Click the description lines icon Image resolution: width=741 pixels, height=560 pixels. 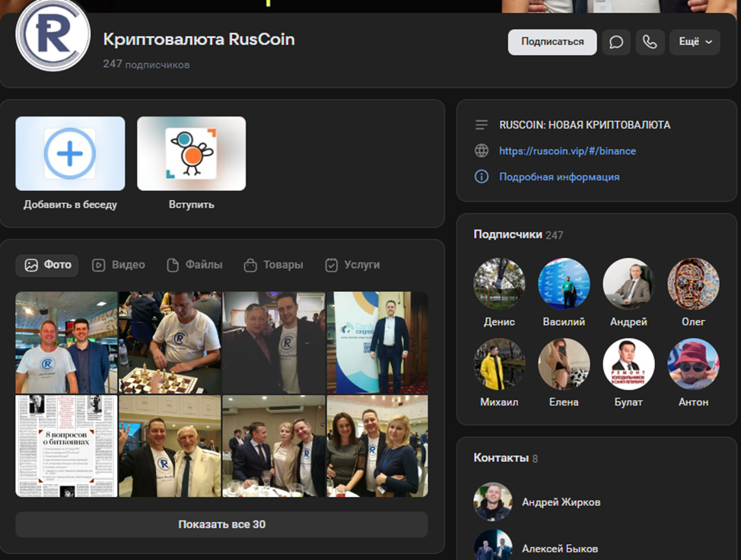pyautogui.click(x=482, y=125)
